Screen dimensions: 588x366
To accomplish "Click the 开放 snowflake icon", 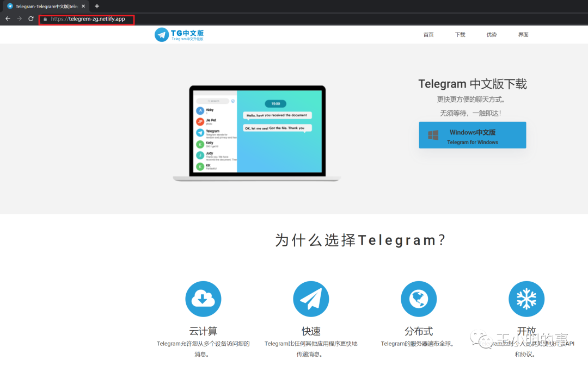I will pos(526,299).
